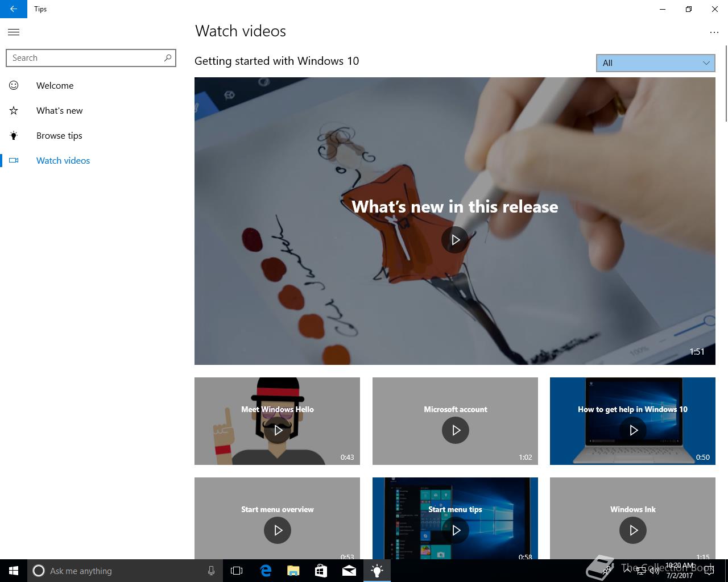Click Cortana Ask me anything box
728x582 pixels.
(x=124, y=571)
